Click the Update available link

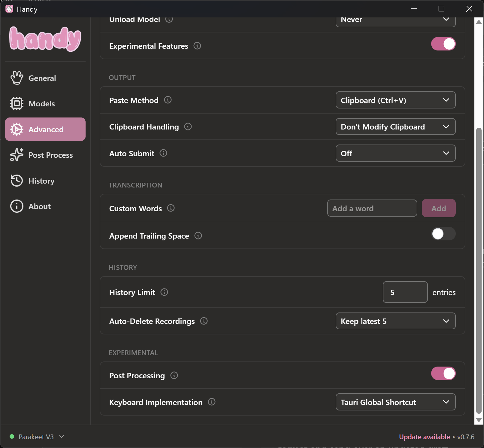point(424,437)
